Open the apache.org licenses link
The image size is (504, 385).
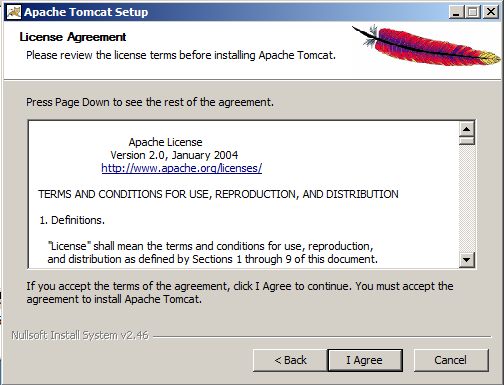click(x=182, y=168)
